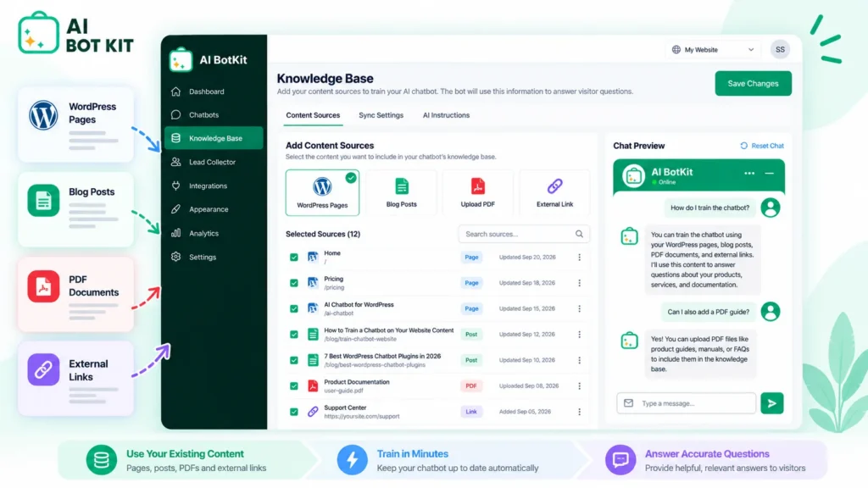
Task: Uncheck How to Train a Chatbot checkbox
Action: point(294,334)
